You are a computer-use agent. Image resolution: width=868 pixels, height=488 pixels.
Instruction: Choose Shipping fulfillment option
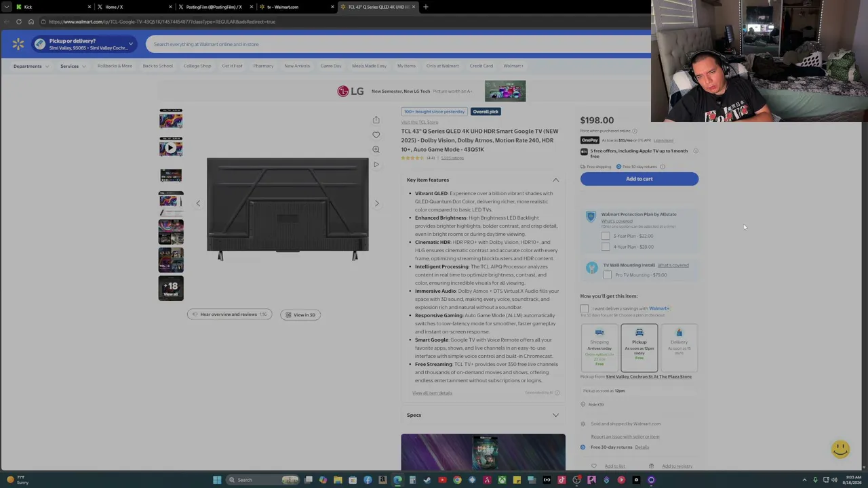pyautogui.click(x=599, y=348)
